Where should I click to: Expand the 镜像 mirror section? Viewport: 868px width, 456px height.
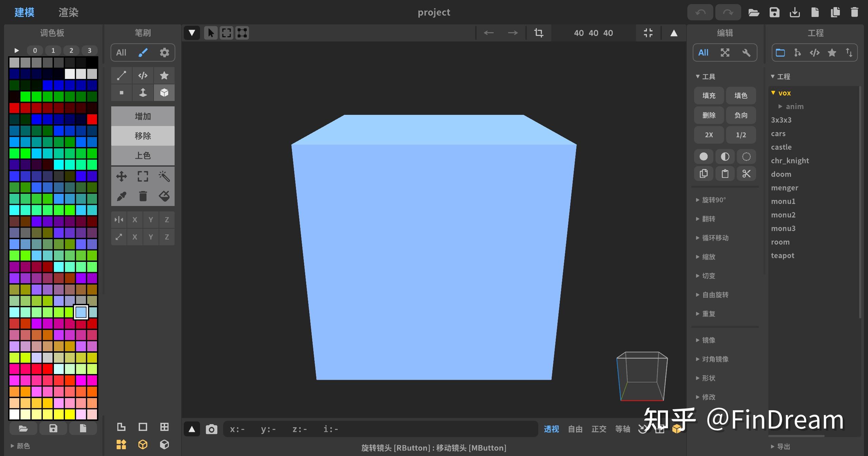click(x=706, y=340)
